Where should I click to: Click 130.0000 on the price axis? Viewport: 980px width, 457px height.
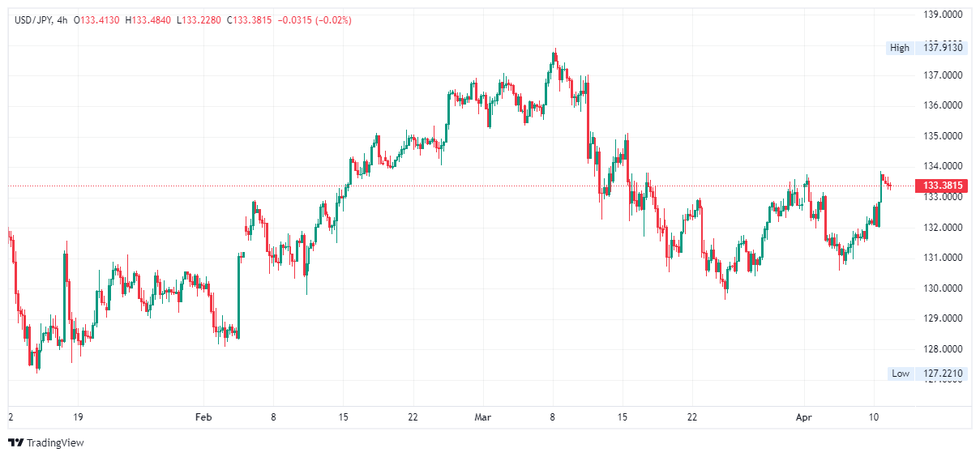944,288
